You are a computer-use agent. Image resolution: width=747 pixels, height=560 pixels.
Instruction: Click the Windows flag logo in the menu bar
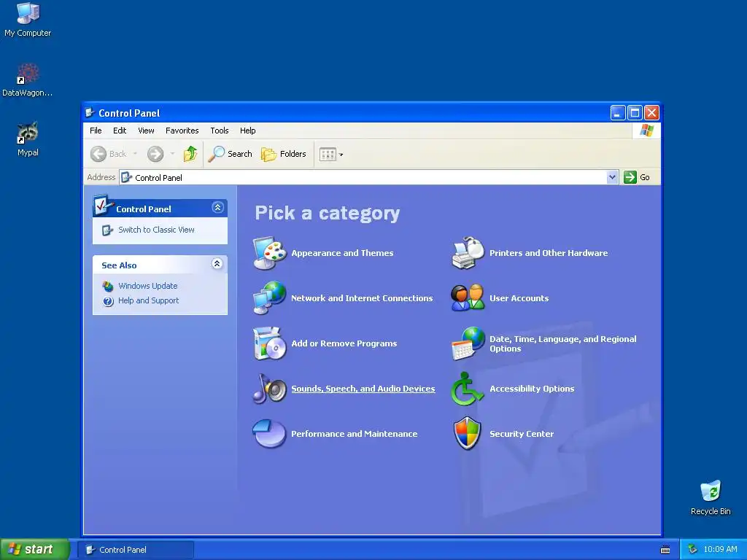click(647, 131)
